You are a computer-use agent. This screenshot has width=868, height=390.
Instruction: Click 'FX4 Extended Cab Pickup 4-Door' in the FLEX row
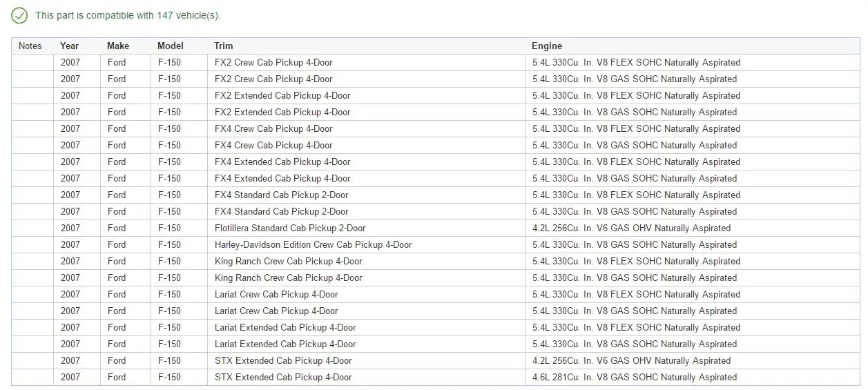[x=282, y=162]
